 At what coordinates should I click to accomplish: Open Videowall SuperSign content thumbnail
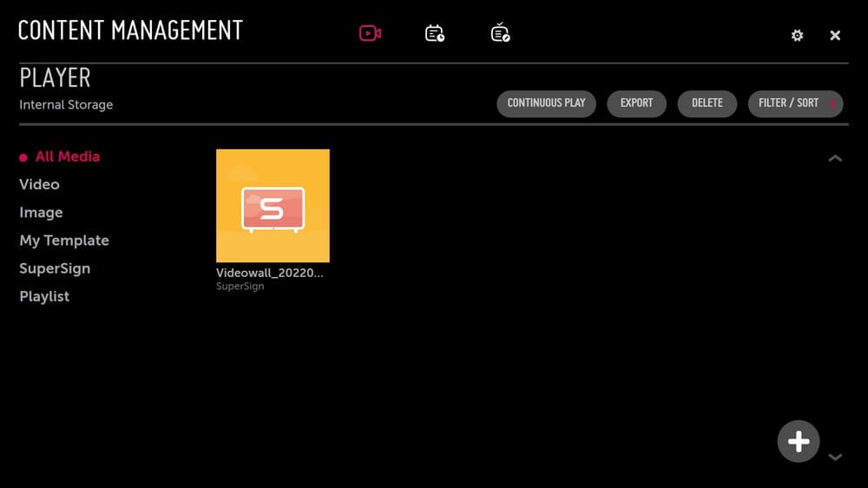[273, 206]
